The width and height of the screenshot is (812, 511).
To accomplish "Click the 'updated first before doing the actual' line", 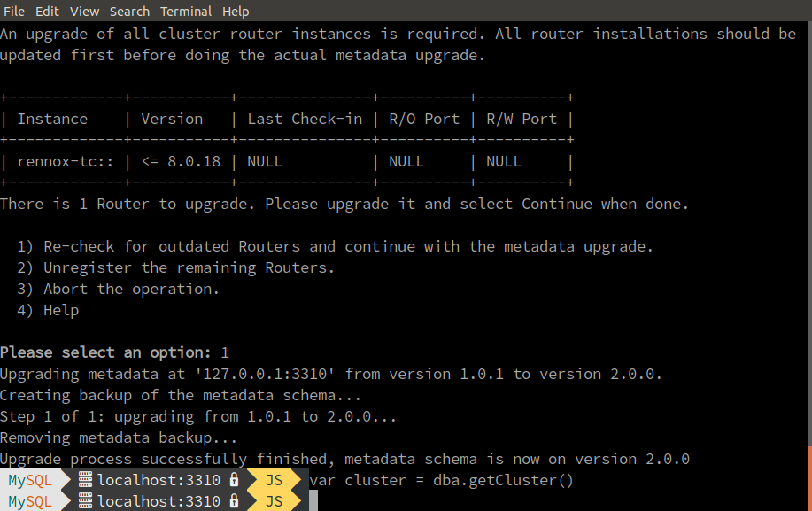I will point(243,56).
